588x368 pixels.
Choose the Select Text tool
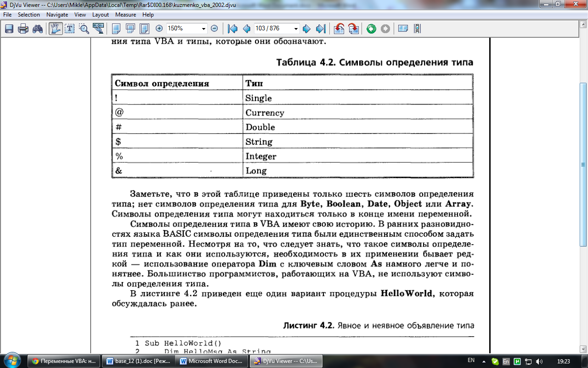point(70,29)
